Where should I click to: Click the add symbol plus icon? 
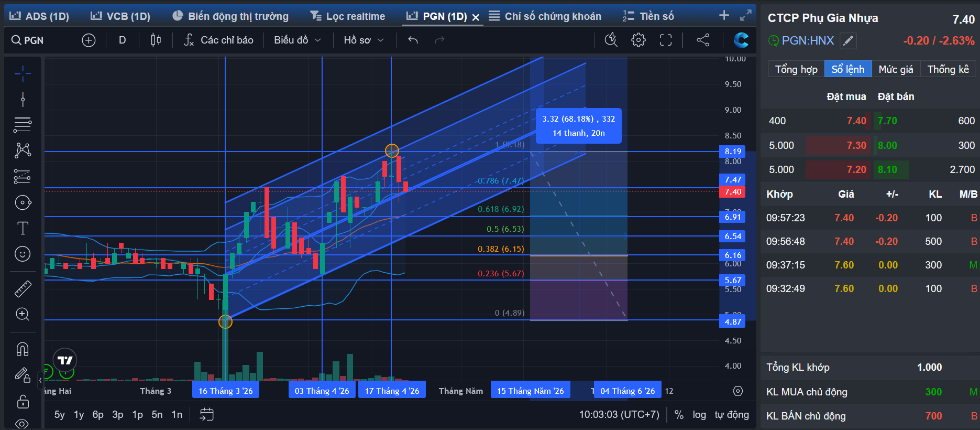(x=89, y=40)
